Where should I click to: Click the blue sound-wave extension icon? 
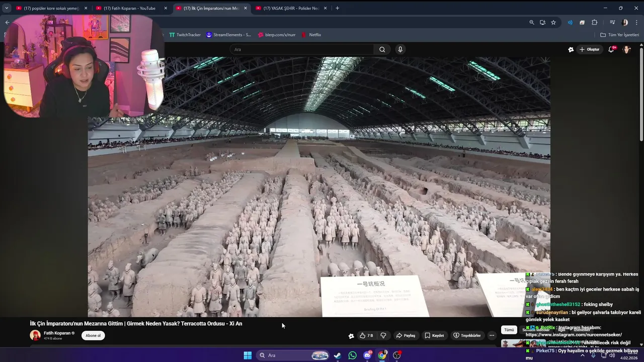click(570, 22)
